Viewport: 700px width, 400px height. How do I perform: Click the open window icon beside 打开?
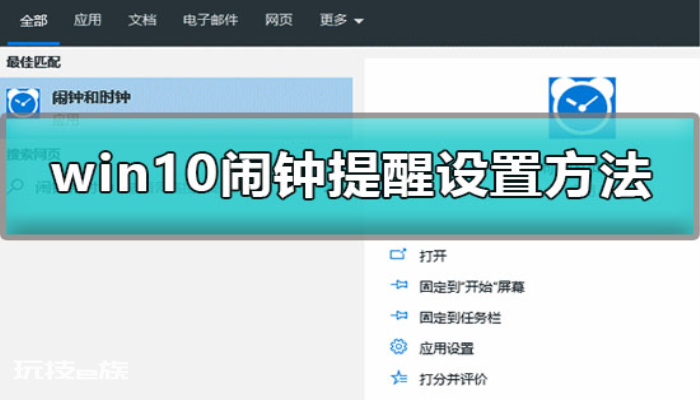tap(398, 254)
